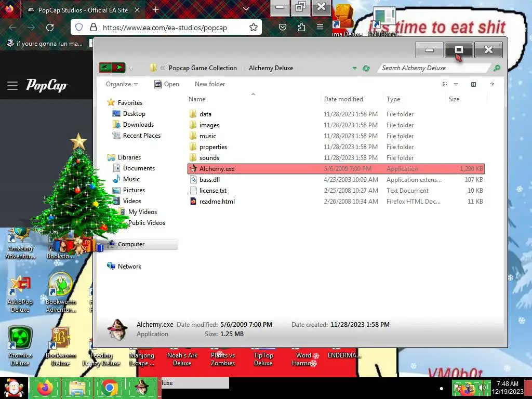
Task: Click AstroPop Deluxe desktop shortcut
Action: tap(20, 294)
